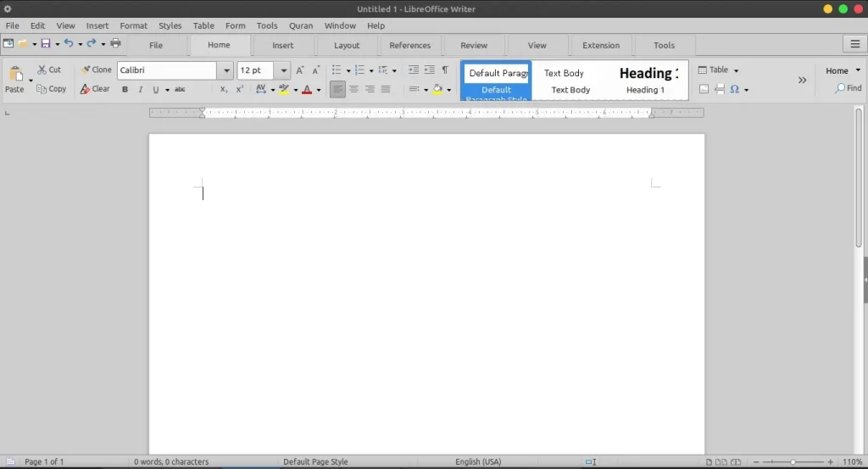Switch to the Layout ribbon tab
The height and width of the screenshot is (469, 868).
[x=347, y=46]
